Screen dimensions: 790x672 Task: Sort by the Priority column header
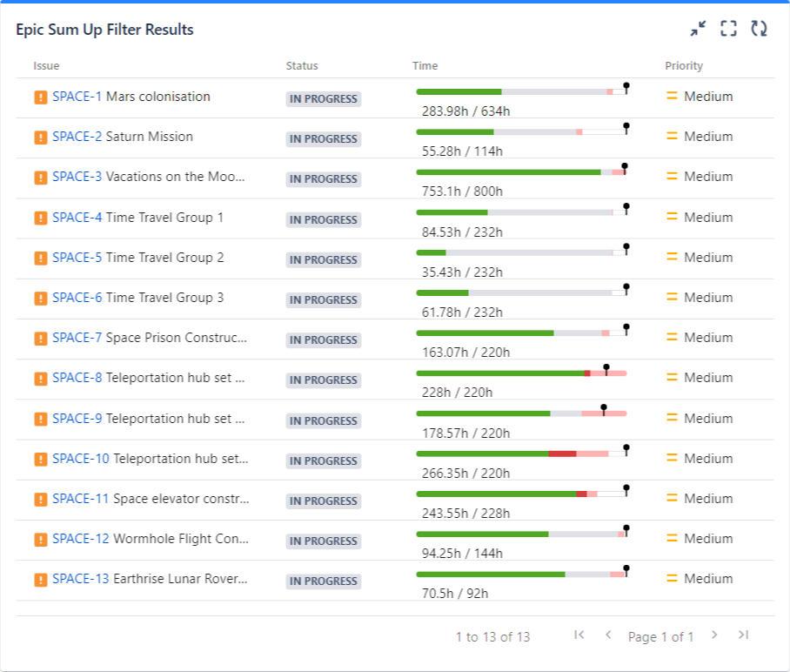click(x=684, y=66)
